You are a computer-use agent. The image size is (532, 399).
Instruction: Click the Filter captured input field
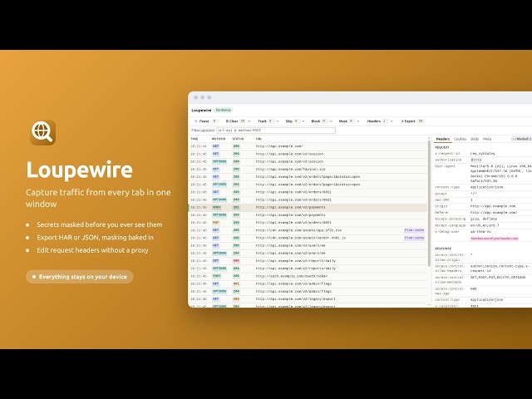pyautogui.click(x=276, y=131)
